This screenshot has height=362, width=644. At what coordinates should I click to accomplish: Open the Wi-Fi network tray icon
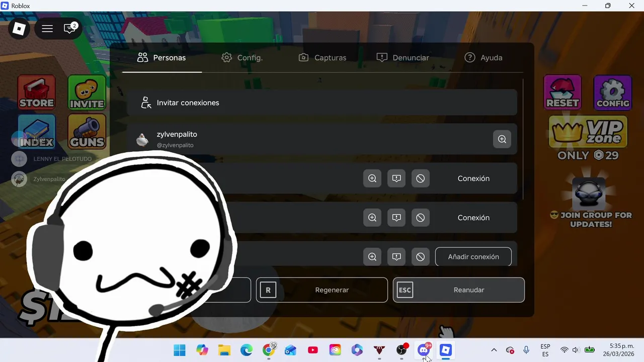[565, 350]
